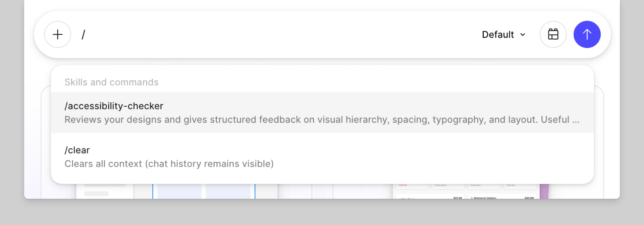Click the Clears all context description text

click(169, 164)
